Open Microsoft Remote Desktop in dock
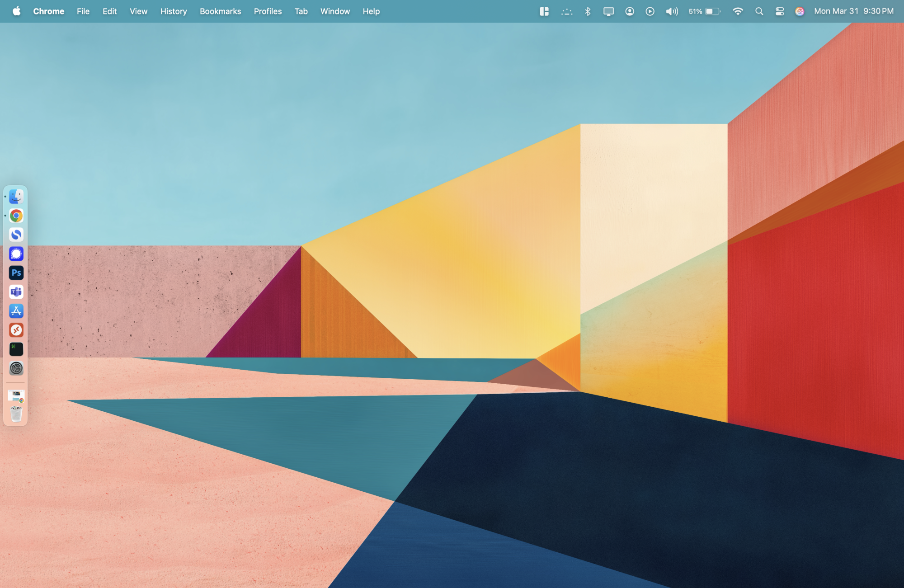The height and width of the screenshot is (588, 904). point(16,330)
